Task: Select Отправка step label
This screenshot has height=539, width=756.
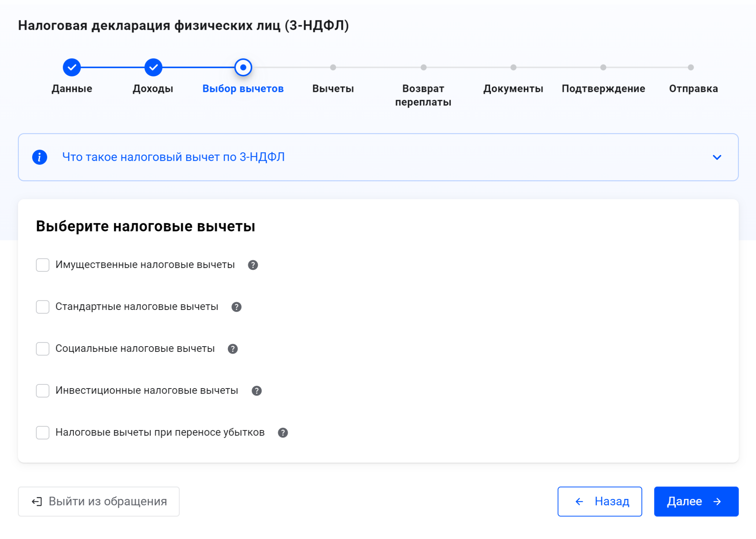Action: (x=693, y=89)
